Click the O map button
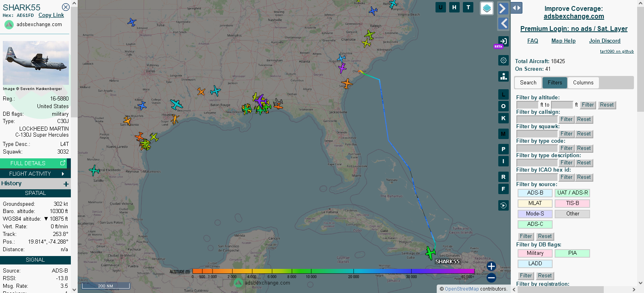The height and width of the screenshot is (293, 644). pos(503,106)
